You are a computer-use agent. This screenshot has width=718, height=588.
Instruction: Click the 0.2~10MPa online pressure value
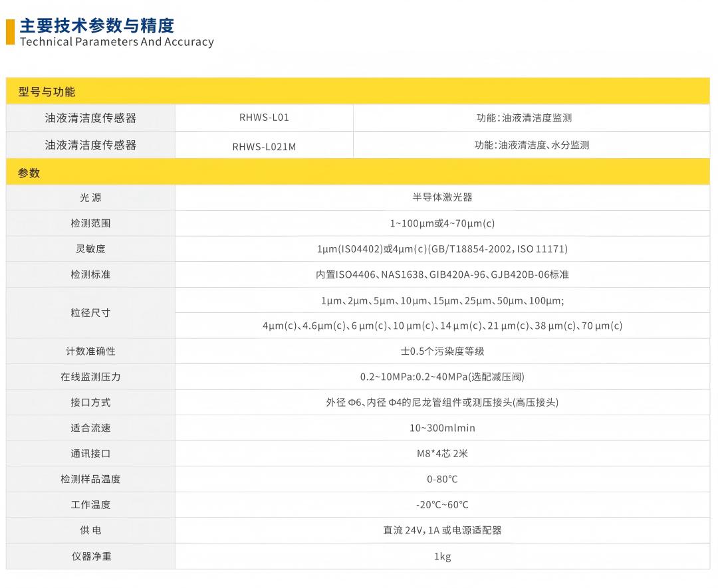click(442, 377)
